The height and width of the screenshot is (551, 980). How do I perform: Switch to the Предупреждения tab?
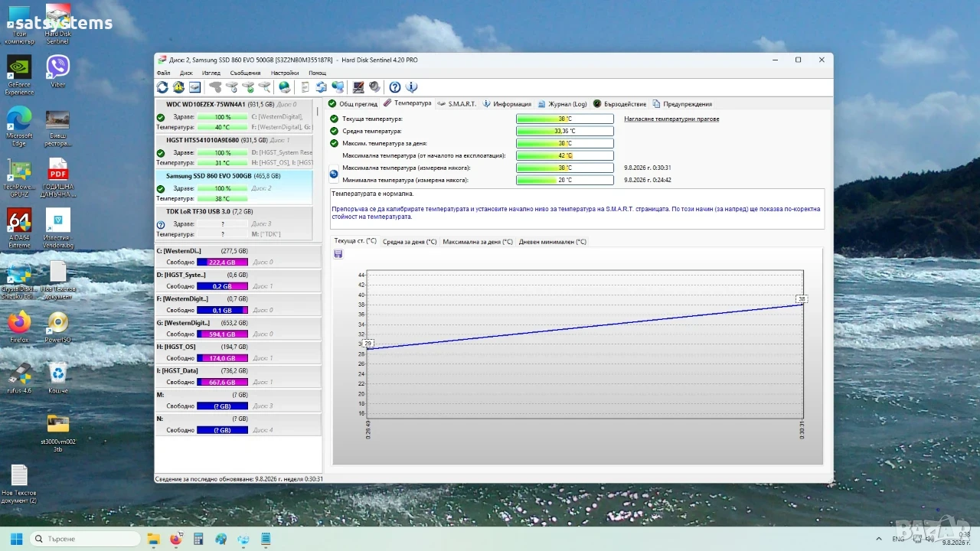(x=683, y=103)
